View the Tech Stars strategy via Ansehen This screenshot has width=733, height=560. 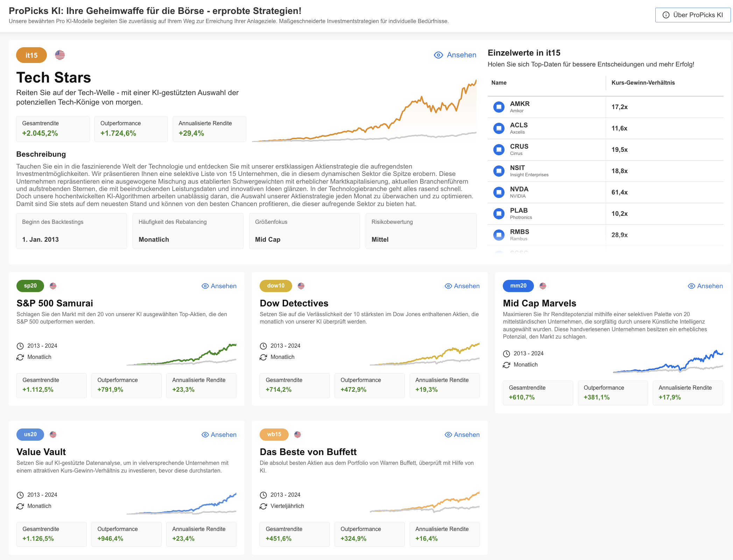pos(455,55)
